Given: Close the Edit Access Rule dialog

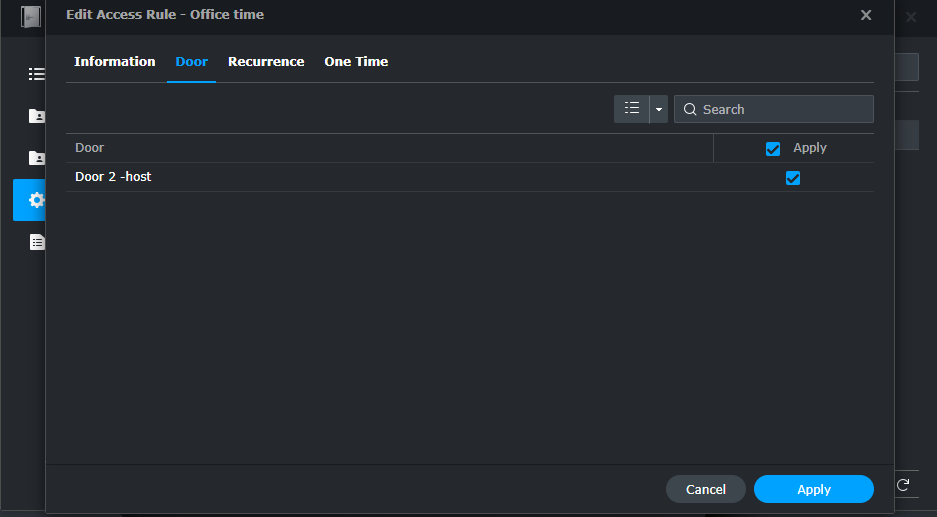Looking at the screenshot, I should (866, 15).
